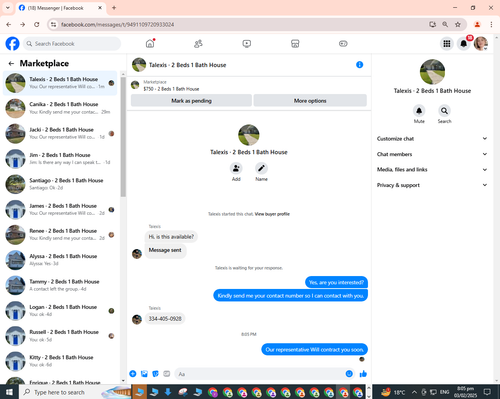Click Talexis profile picture in right panel

pyautogui.click(x=432, y=72)
